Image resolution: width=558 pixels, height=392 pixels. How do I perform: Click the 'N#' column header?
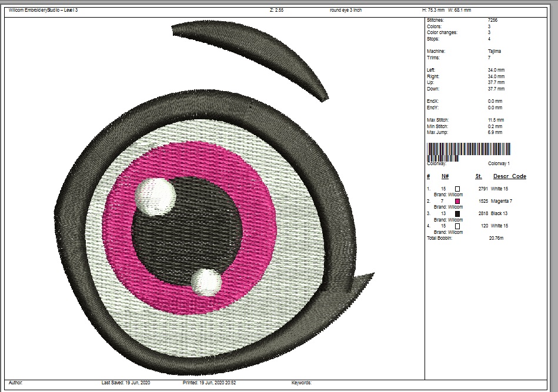coord(445,176)
